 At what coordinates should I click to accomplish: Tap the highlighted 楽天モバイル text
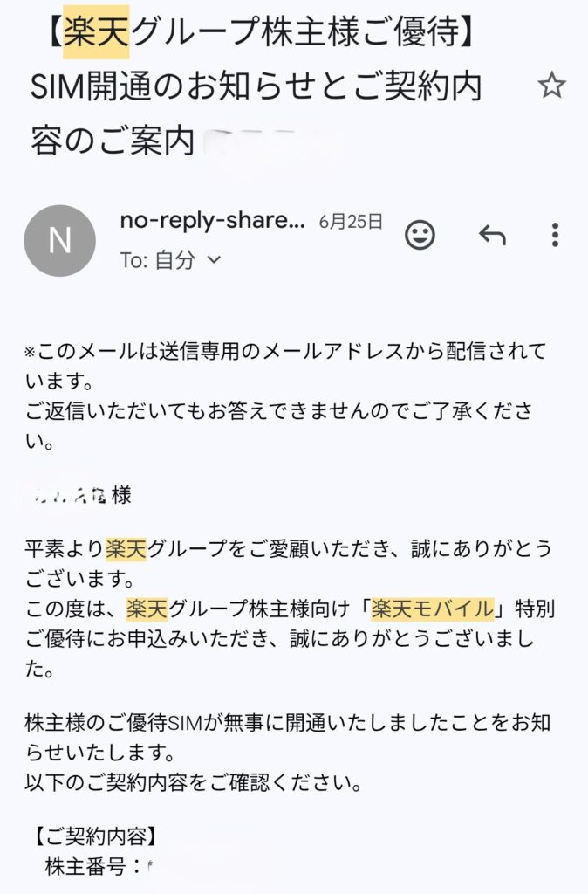(433, 609)
